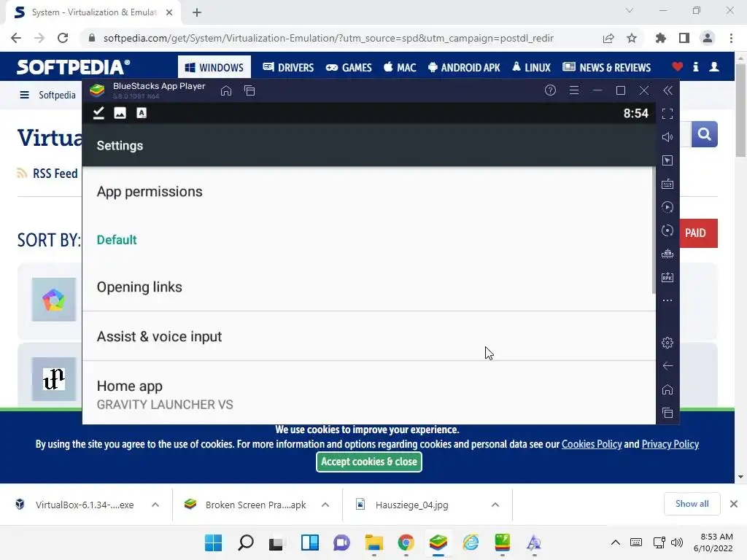Image resolution: width=747 pixels, height=560 pixels.
Task: Open Home app GRAVITY LAUNCHER VS setting
Action: point(368,394)
